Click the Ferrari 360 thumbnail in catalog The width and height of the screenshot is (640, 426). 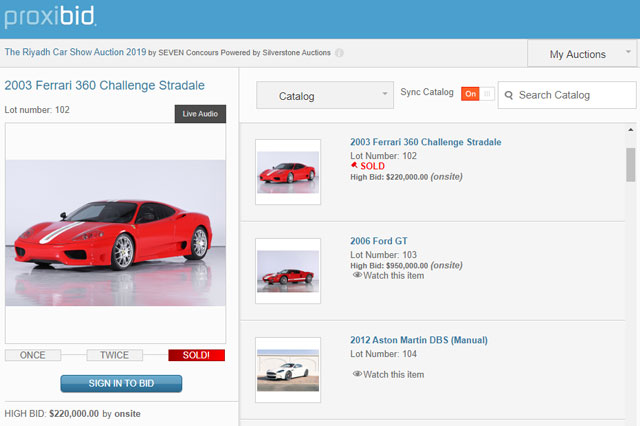tap(288, 172)
